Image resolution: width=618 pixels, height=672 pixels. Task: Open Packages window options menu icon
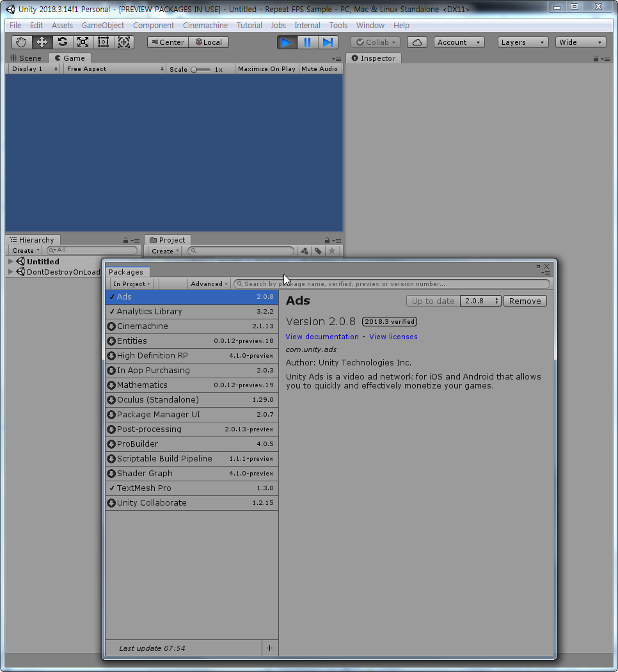pos(546,273)
